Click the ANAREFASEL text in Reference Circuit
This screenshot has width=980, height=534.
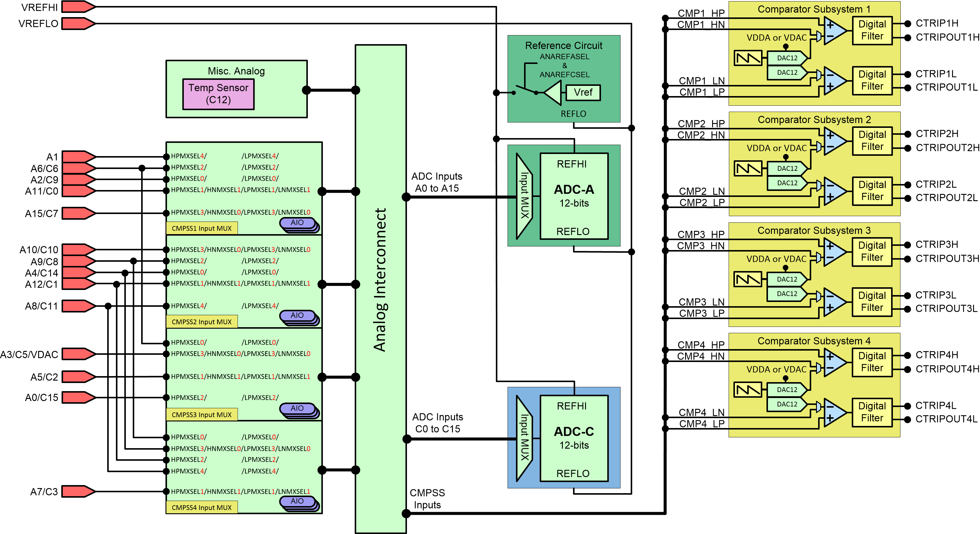coord(565,57)
